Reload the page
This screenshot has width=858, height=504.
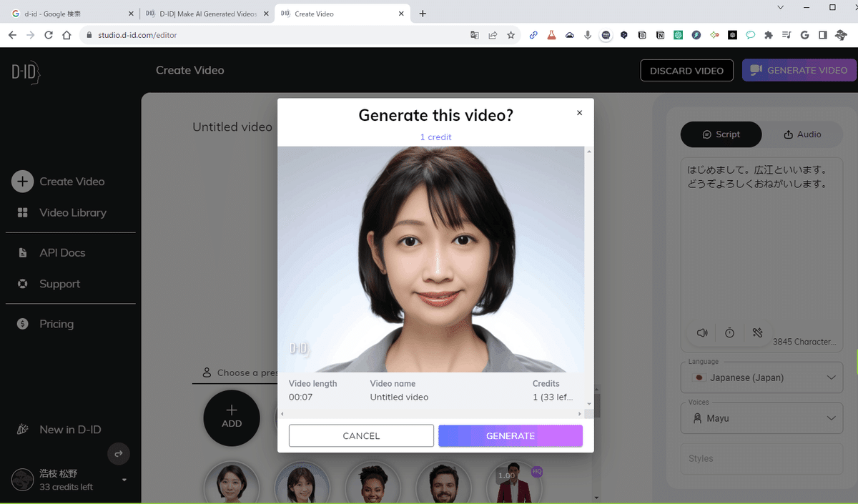coord(49,35)
